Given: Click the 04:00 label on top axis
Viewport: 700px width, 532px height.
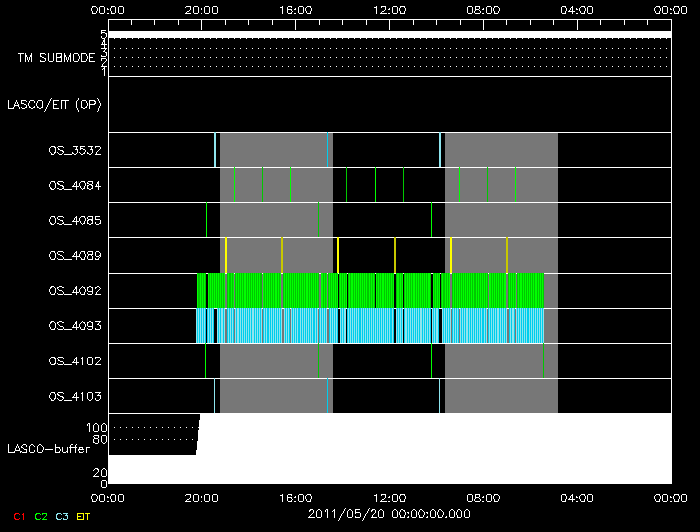Looking at the screenshot, I should 577,10.
